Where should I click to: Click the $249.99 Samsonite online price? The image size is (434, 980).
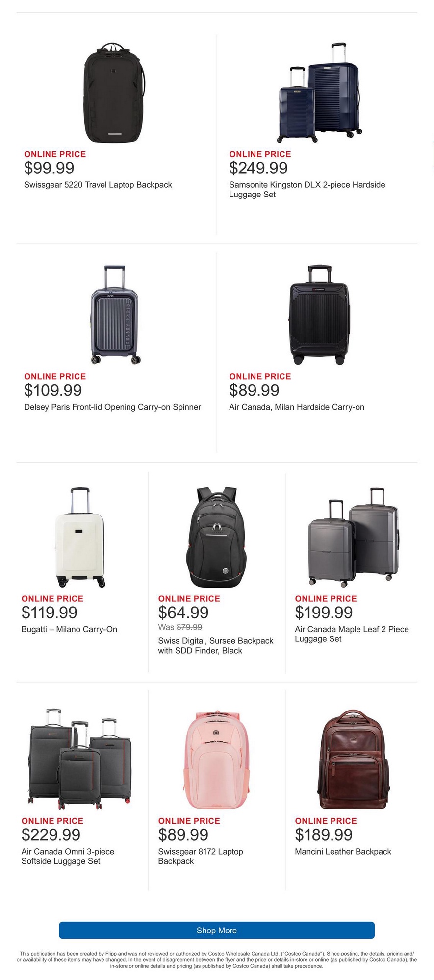pyautogui.click(x=258, y=168)
